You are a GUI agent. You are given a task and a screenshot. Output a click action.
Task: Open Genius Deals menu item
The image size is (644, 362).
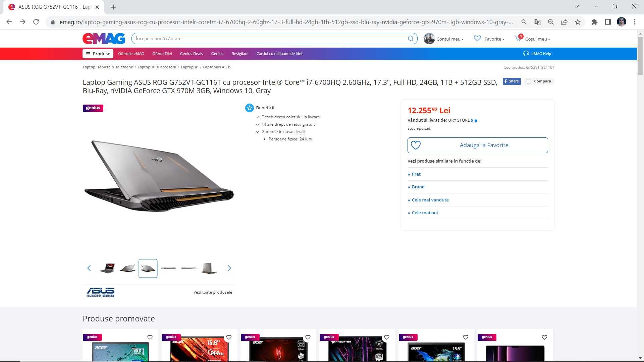coord(191,54)
